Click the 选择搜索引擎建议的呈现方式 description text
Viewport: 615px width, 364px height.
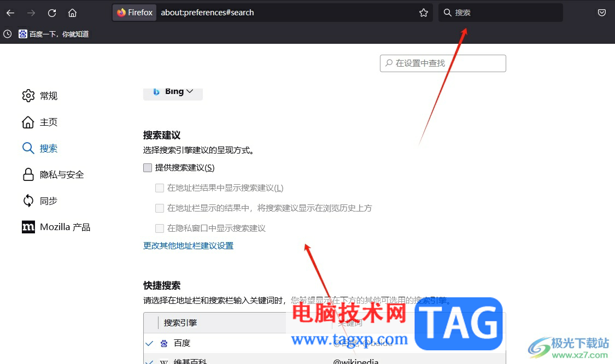tap(198, 150)
